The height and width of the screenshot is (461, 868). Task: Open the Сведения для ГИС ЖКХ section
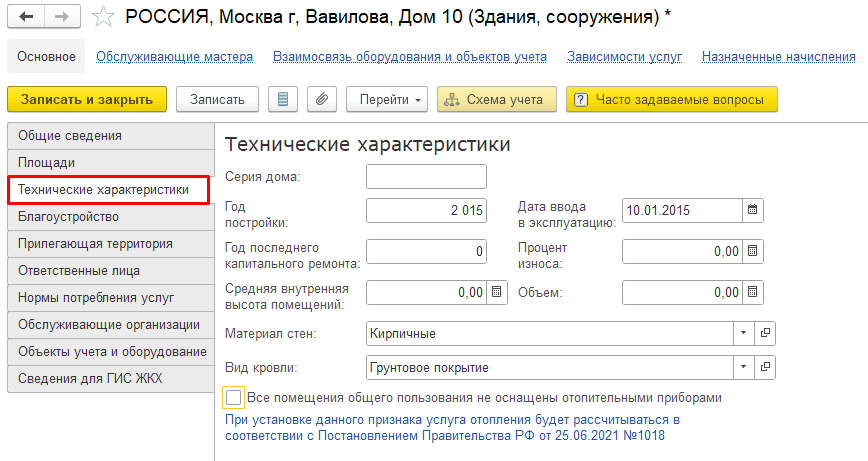pyautogui.click(x=111, y=379)
